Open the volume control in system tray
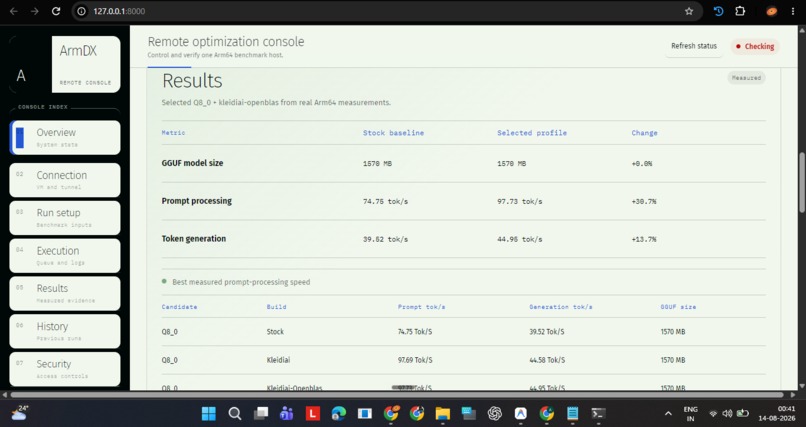This screenshot has height=427, width=806. click(727, 414)
